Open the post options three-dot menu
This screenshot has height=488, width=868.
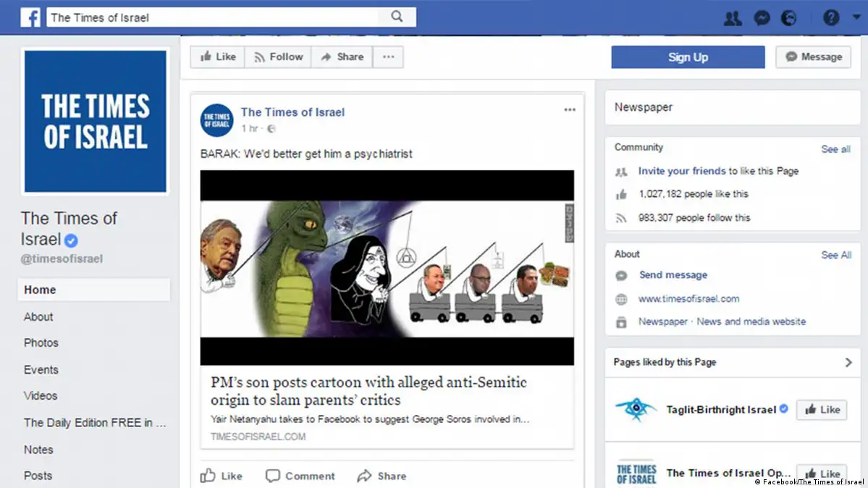tap(570, 110)
